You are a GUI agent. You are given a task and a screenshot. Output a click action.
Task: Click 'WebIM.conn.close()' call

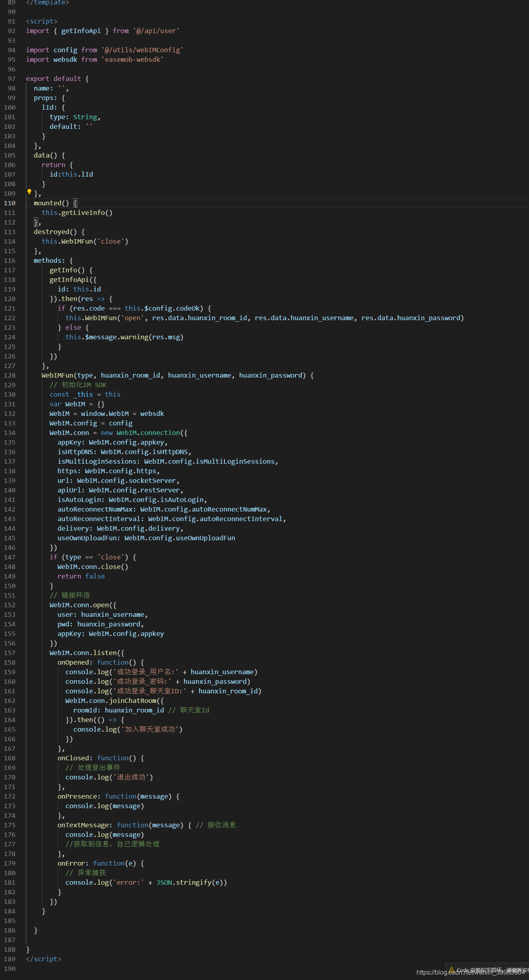click(93, 567)
